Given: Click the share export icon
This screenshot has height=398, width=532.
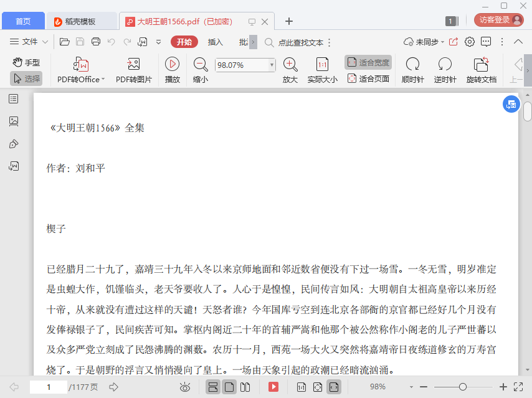Looking at the screenshot, I should coord(454,42).
